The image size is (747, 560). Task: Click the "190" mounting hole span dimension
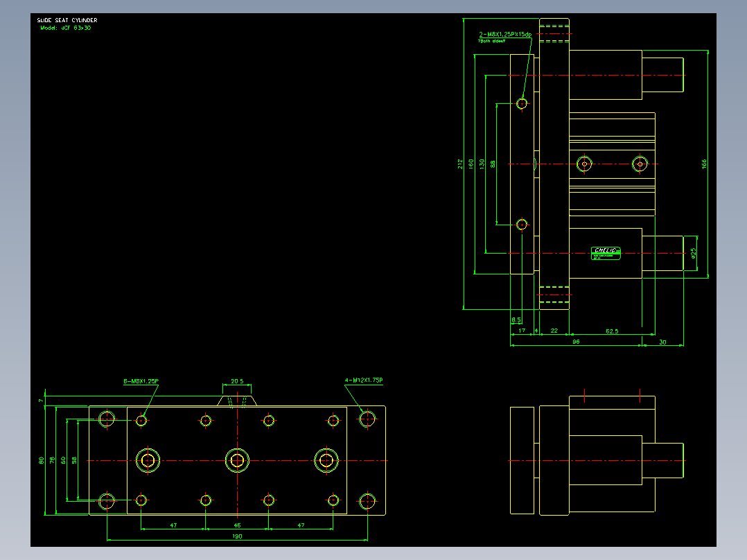(x=237, y=536)
